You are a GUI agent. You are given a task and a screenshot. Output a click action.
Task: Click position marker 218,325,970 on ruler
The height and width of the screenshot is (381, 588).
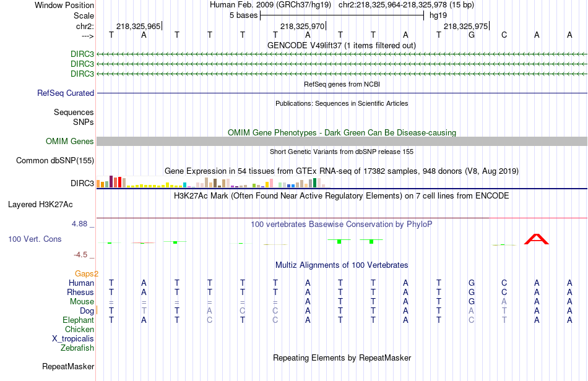[302, 26]
